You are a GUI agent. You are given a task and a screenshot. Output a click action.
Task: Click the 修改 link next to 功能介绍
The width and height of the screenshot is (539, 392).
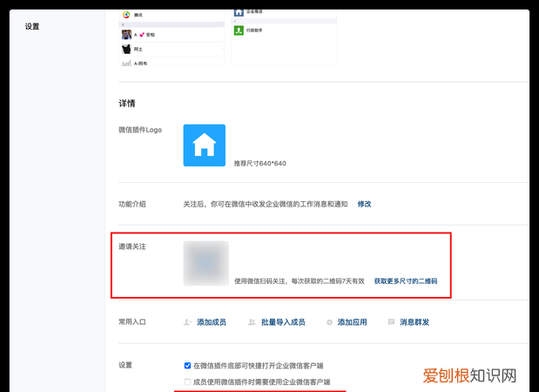(364, 204)
